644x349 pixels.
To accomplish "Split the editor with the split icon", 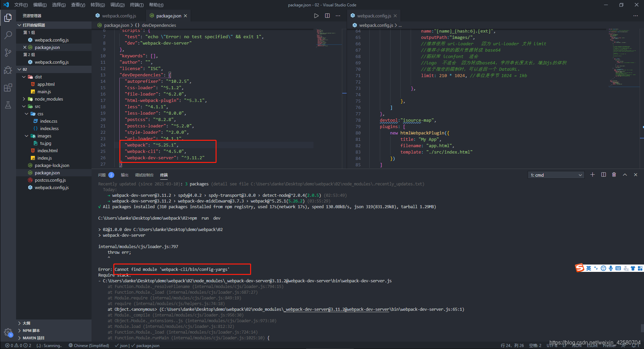I will (327, 16).
